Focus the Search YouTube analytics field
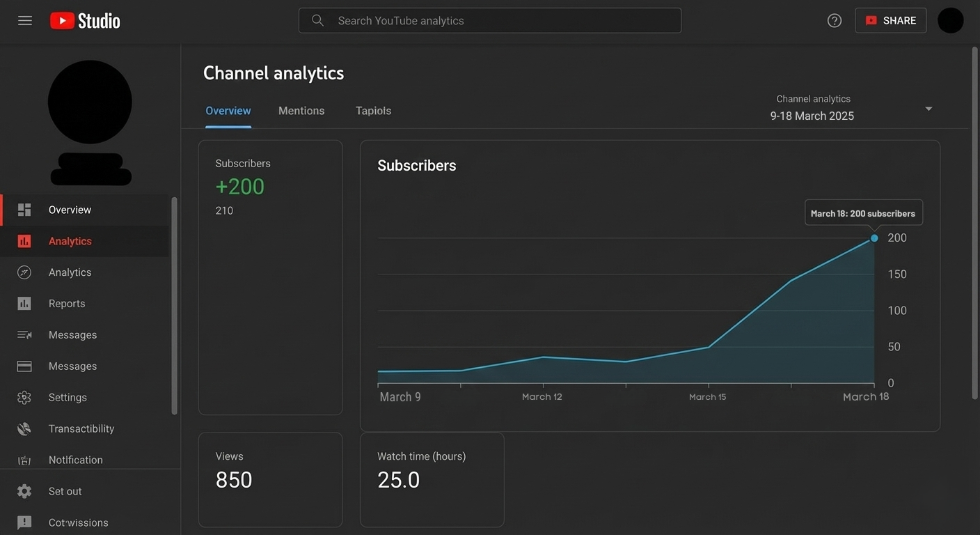This screenshot has height=535, width=980. [x=489, y=21]
